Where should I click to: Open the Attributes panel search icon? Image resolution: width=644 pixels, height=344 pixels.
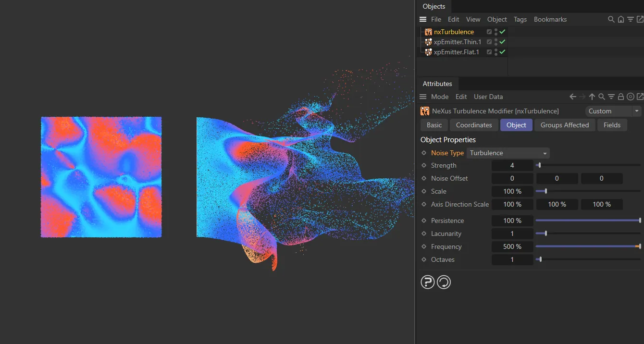pyautogui.click(x=602, y=97)
